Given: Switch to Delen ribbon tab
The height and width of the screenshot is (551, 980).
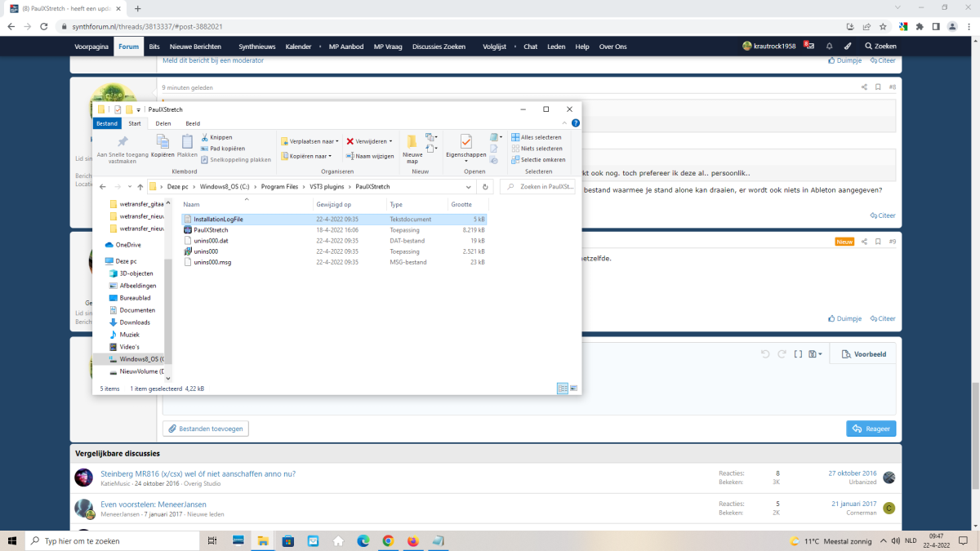Looking at the screenshot, I should 163,123.
